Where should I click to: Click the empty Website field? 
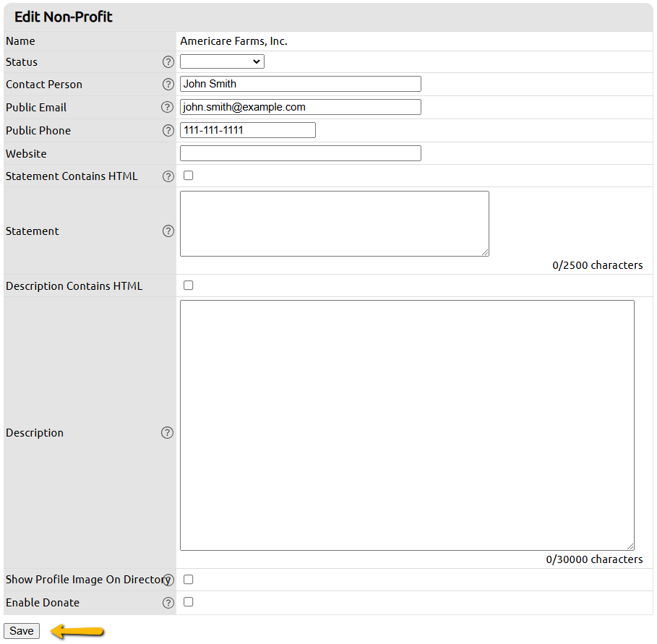(301, 153)
